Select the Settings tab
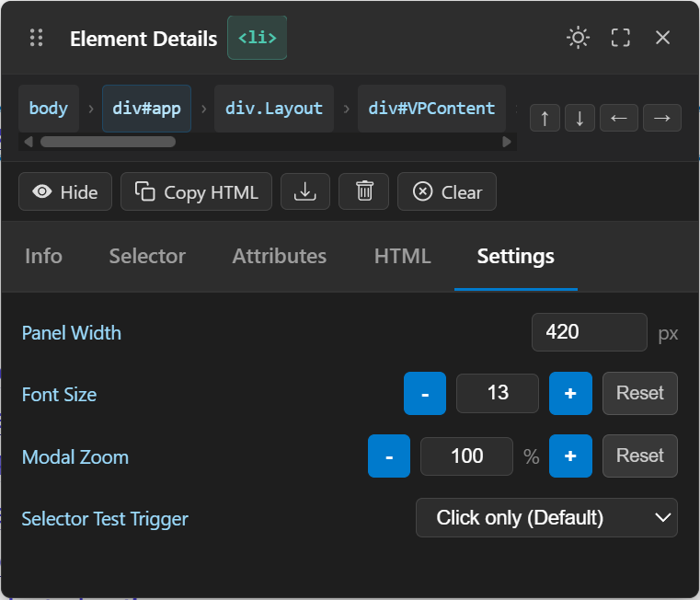The height and width of the screenshot is (600, 700). (x=516, y=257)
